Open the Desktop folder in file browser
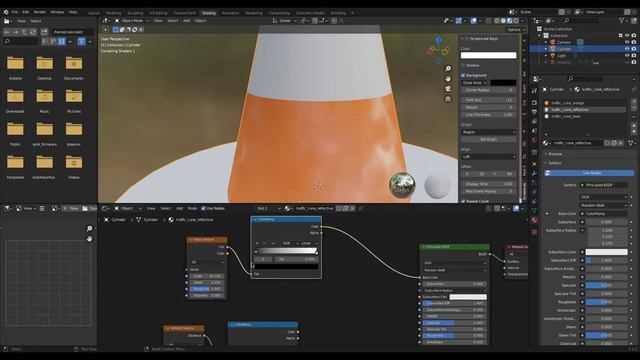The height and width of the screenshot is (360, 640). 44,68
